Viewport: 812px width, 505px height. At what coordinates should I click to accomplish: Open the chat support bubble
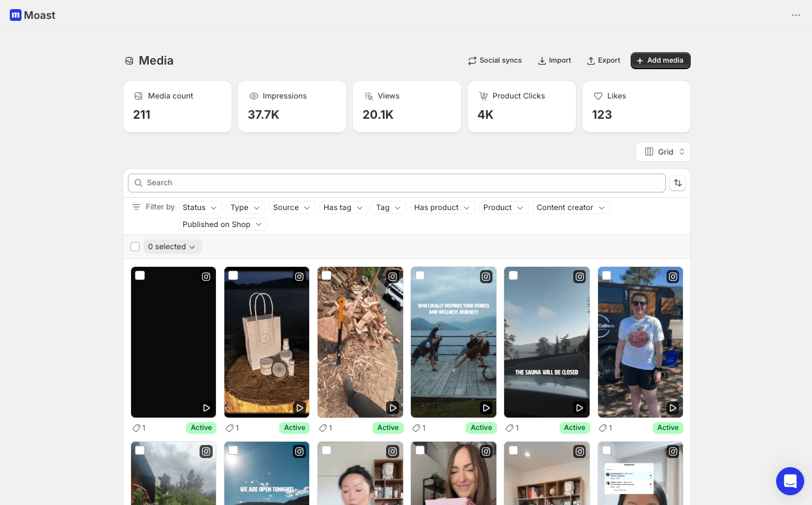click(790, 482)
